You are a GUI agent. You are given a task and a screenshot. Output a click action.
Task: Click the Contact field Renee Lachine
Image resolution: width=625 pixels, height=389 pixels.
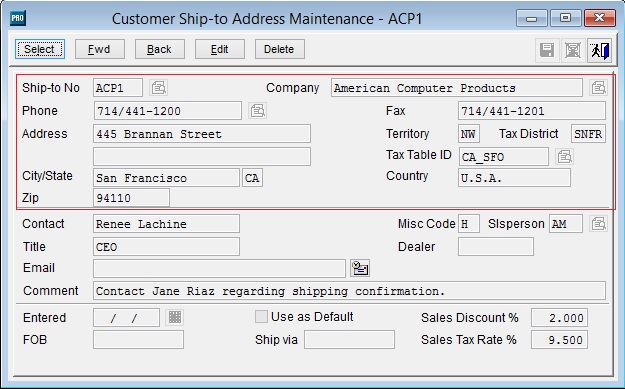coord(167,224)
